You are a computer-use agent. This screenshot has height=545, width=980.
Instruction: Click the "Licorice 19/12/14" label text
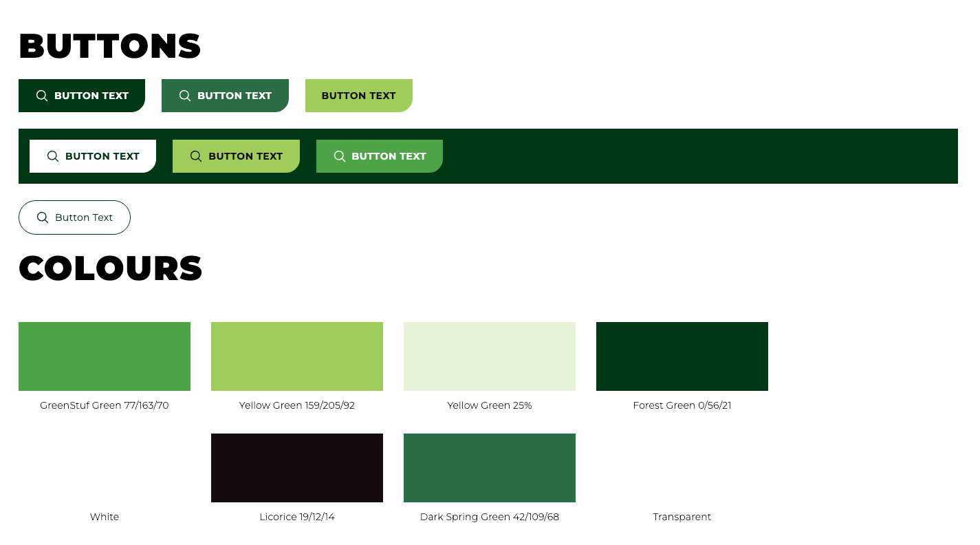point(297,517)
